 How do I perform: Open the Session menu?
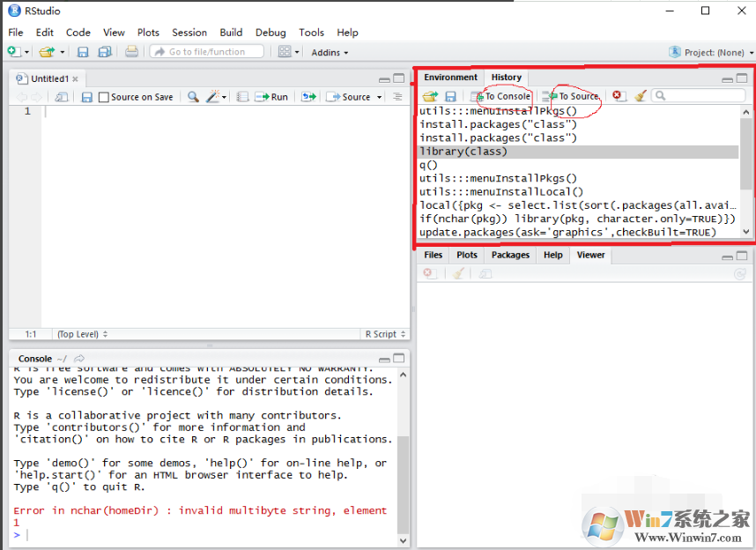(x=189, y=33)
